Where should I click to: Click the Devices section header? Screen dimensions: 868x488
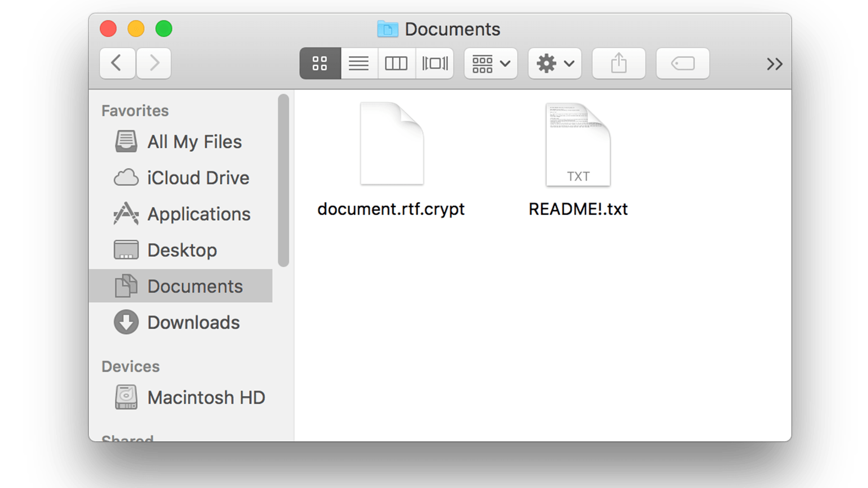[x=131, y=366]
